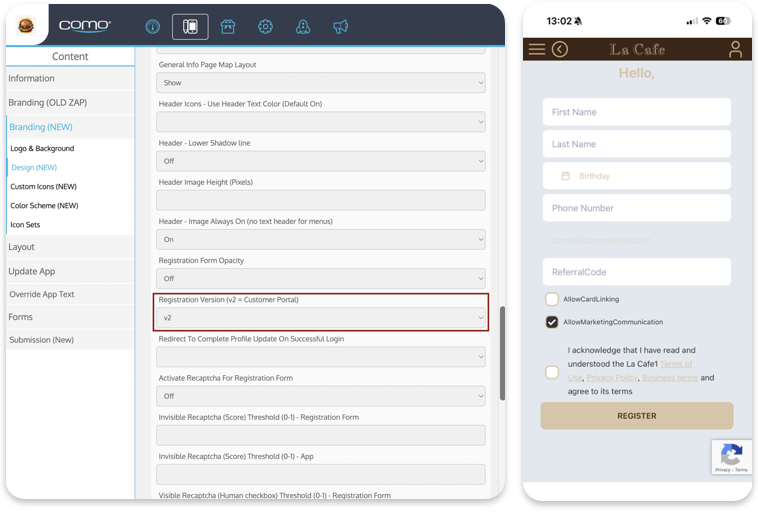
Task: Tick the terms acknowledgement checkbox
Action: [x=552, y=372]
